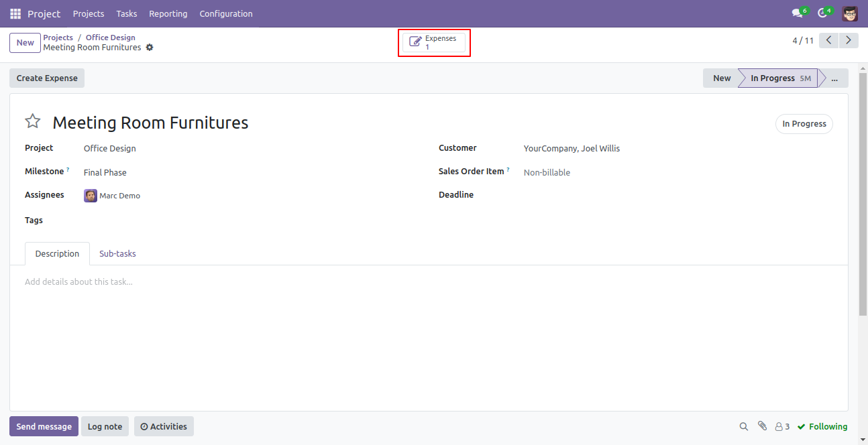Viewport: 868px width, 445px height.
Task: Click Marc Demo's avatar in Assignees
Action: [x=91, y=196]
